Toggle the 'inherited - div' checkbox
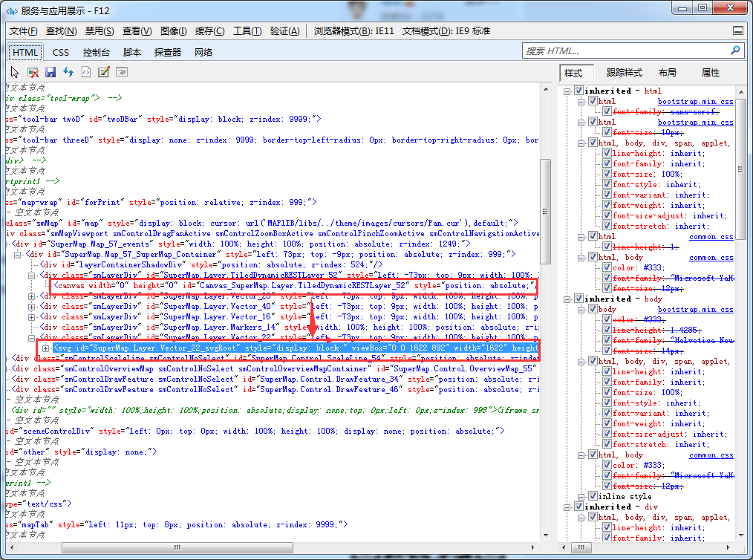 pyautogui.click(x=578, y=507)
